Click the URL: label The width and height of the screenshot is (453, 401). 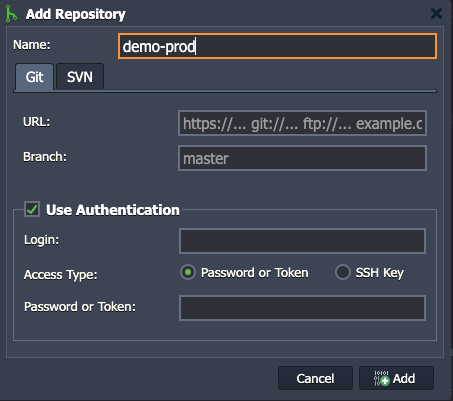point(36,122)
